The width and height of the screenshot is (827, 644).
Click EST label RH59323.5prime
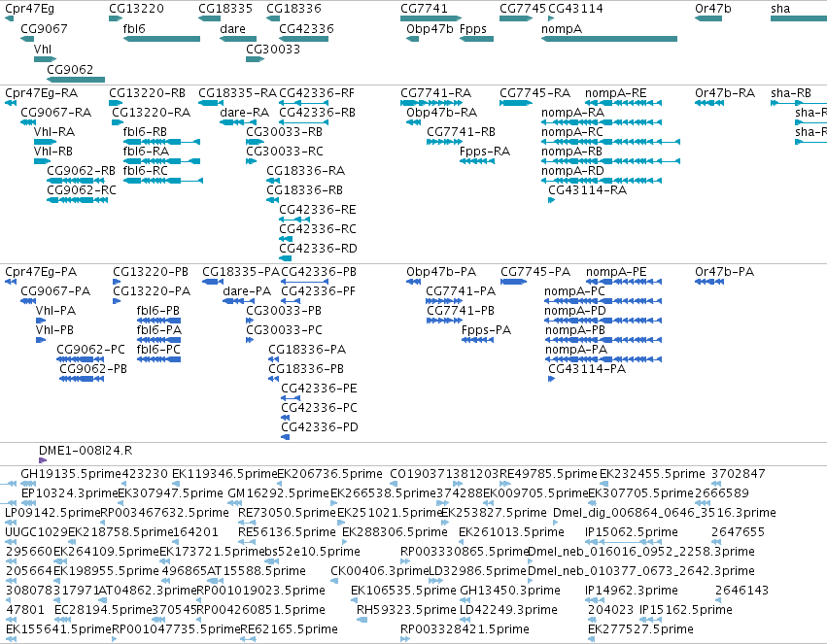coord(405,610)
